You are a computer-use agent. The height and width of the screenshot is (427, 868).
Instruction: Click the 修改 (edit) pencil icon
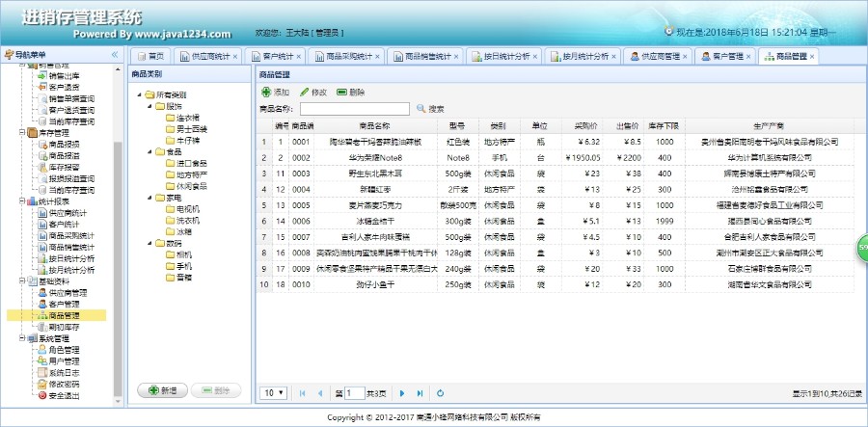pyautogui.click(x=305, y=92)
